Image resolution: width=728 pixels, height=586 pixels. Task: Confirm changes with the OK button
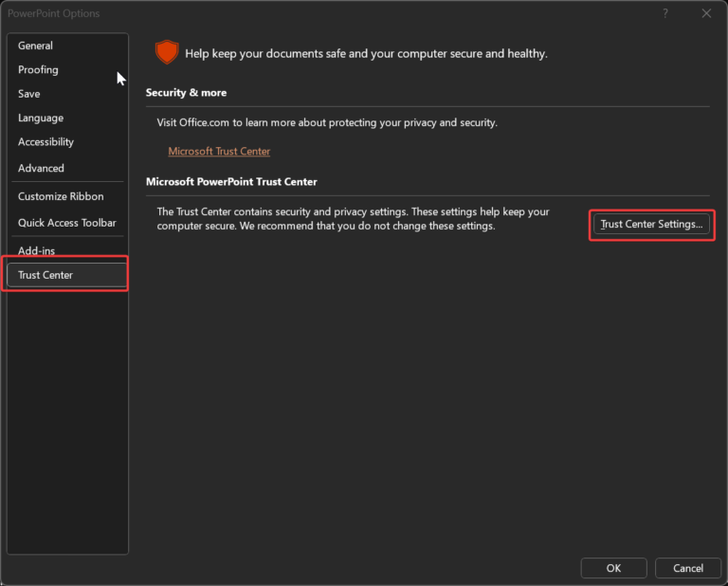click(x=614, y=568)
